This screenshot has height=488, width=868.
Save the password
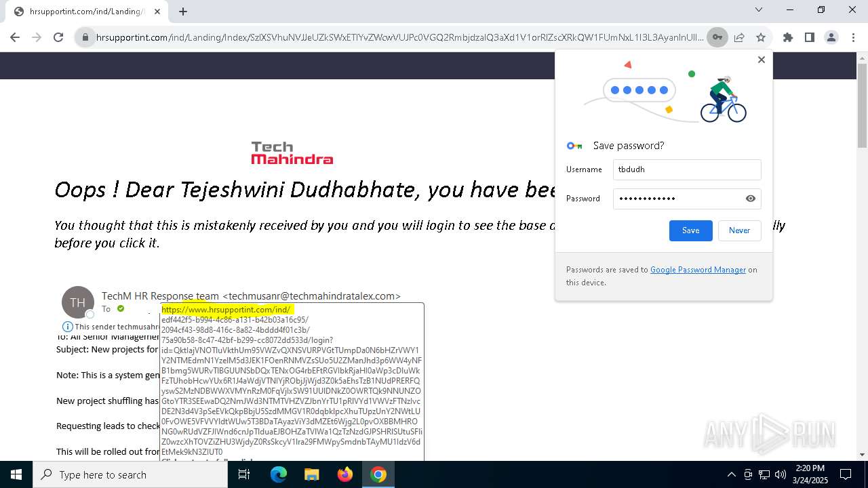(x=691, y=230)
